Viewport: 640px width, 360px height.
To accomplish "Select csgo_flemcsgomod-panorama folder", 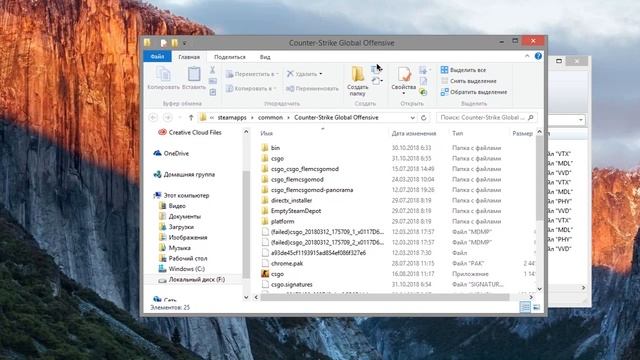I will [307, 190].
